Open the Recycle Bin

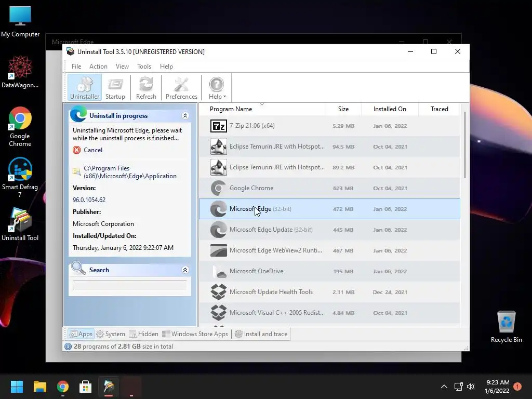pyautogui.click(x=506, y=327)
